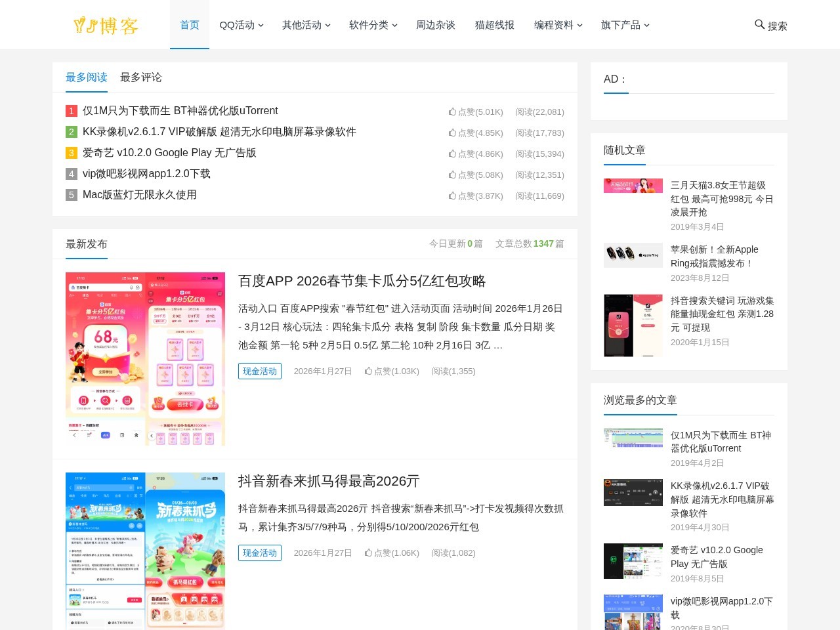Switch to the 最多评论 tab
This screenshot has height=630, width=840.
coord(141,77)
